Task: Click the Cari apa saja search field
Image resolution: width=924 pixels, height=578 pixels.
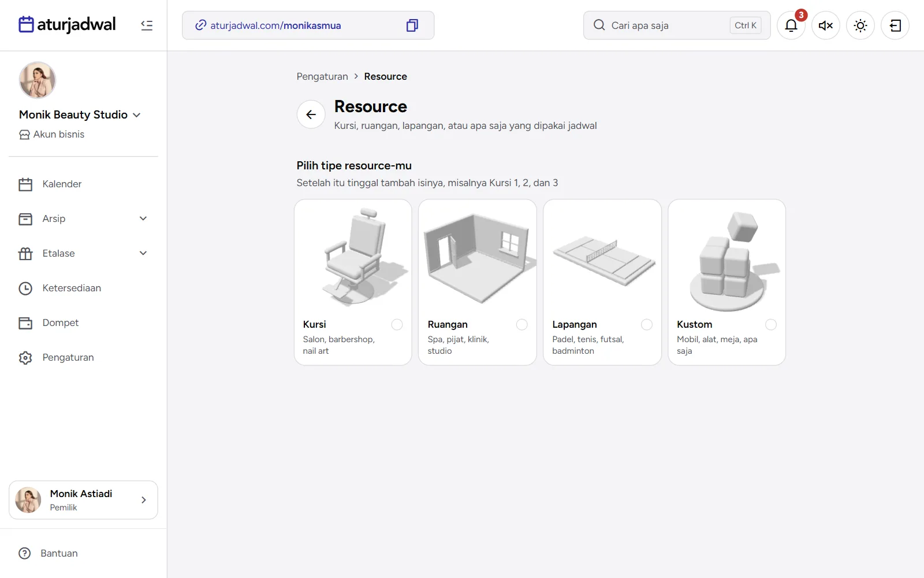Action: [677, 25]
